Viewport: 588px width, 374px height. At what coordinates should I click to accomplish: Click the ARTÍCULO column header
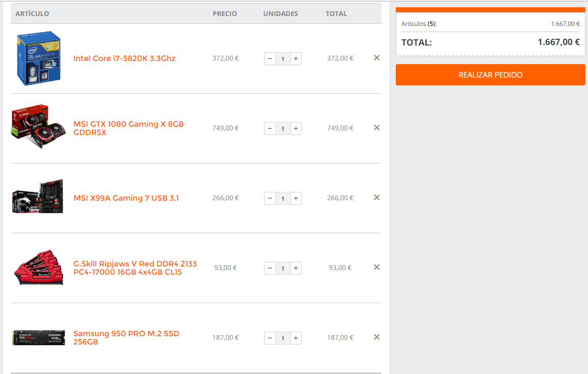[32, 13]
